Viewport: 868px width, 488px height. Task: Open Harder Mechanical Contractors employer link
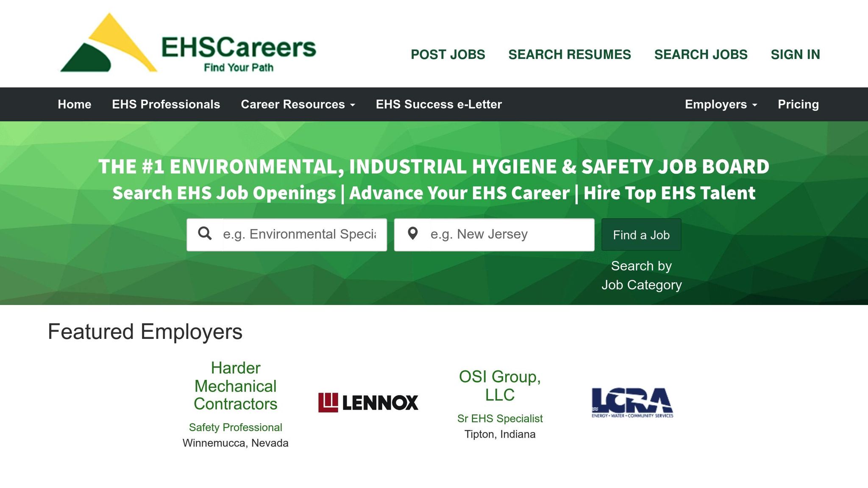click(x=235, y=386)
